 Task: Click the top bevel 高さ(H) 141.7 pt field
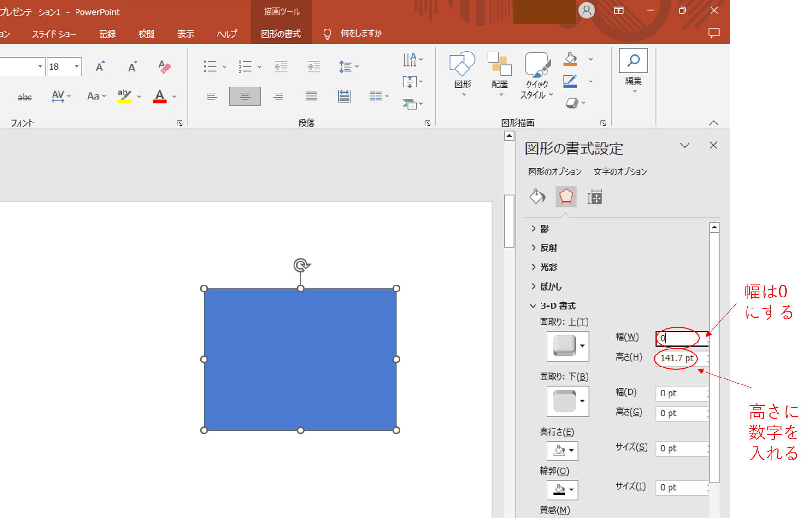point(682,358)
